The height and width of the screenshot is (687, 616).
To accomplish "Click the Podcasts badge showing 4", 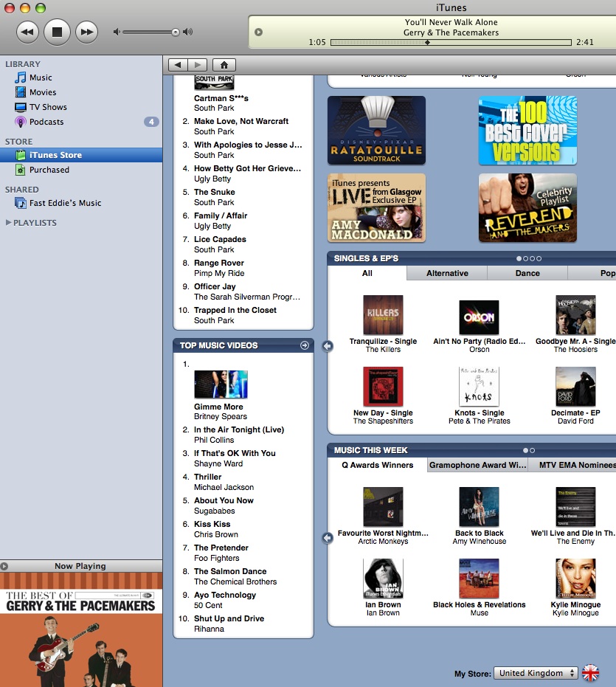I will [x=151, y=122].
